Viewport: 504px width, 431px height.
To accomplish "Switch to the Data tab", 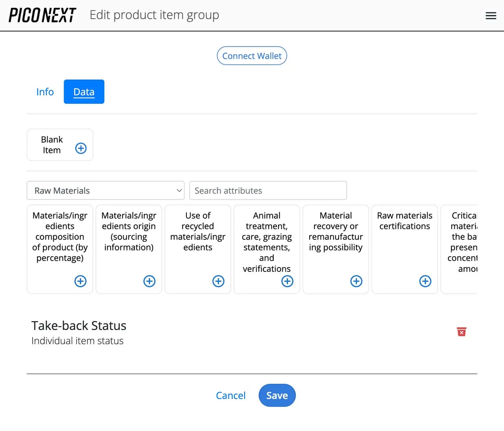I will tap(84, 92).
